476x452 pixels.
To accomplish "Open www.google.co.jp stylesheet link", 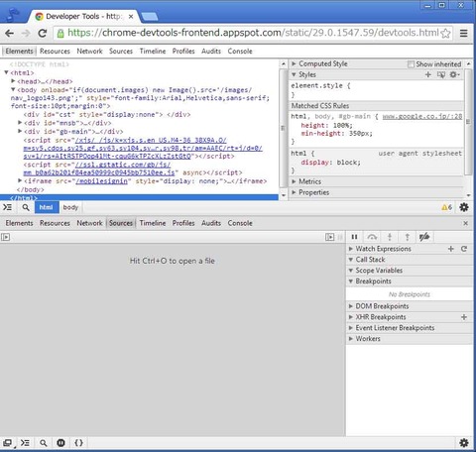I will [422, 116].
